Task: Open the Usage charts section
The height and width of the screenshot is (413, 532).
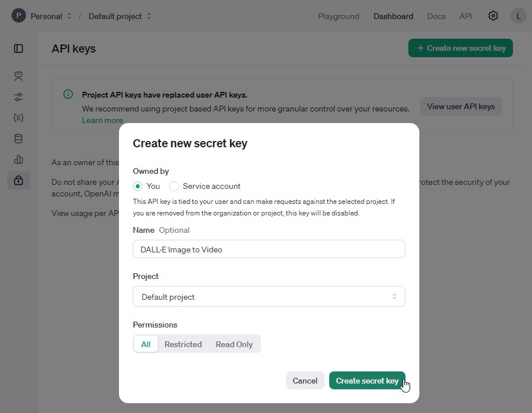Action: pos(18,159)
